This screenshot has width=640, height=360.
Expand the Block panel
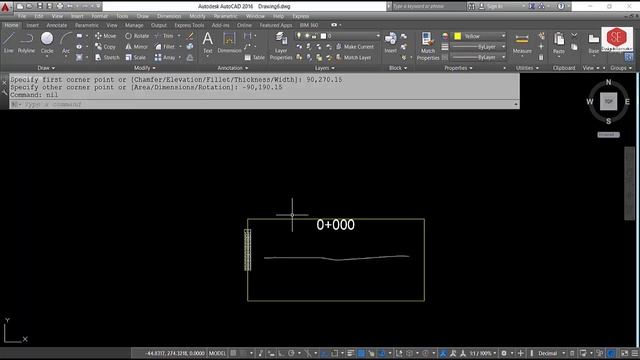pos(398,68)
